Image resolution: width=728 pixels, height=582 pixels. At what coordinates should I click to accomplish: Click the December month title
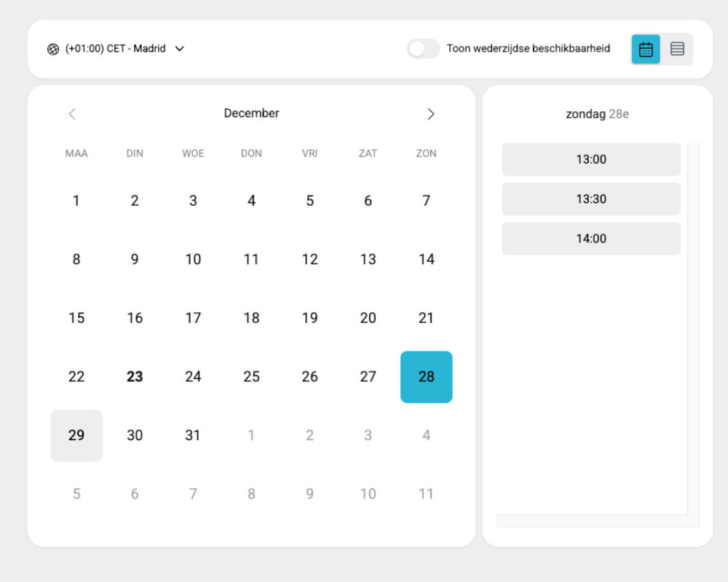tap(251, 113)
